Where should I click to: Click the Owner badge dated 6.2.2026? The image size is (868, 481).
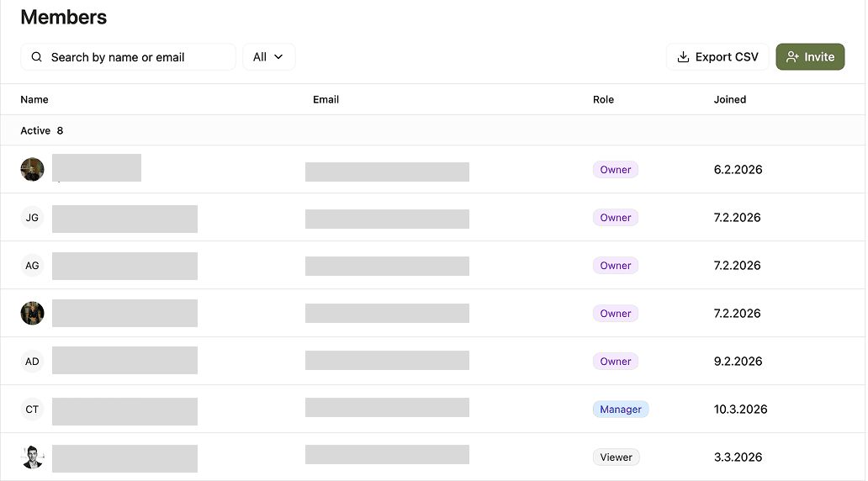616,170
